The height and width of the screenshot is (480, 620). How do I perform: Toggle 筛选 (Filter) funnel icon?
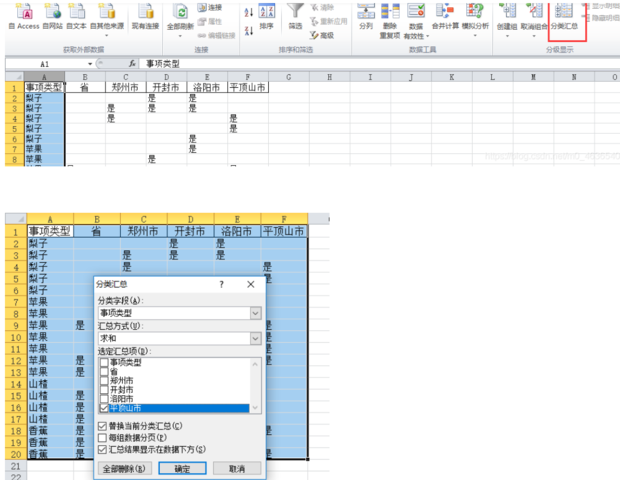[295, 17]
